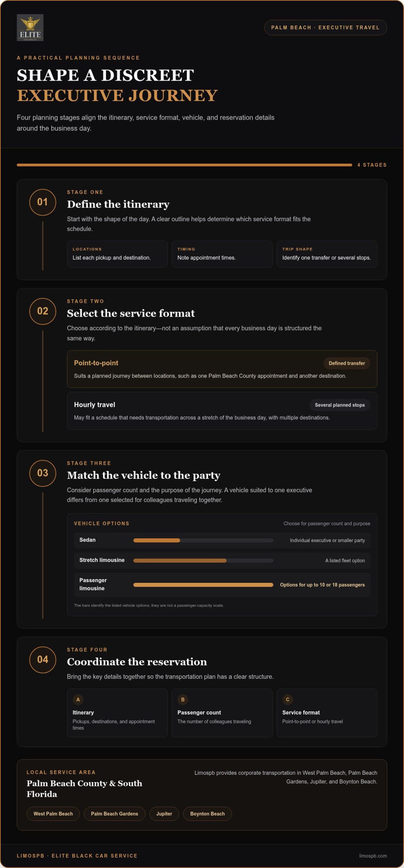The image size is (404, 868).
Task: Click the Sedan vehicle option bar
Action: click(x=203, y=540)
